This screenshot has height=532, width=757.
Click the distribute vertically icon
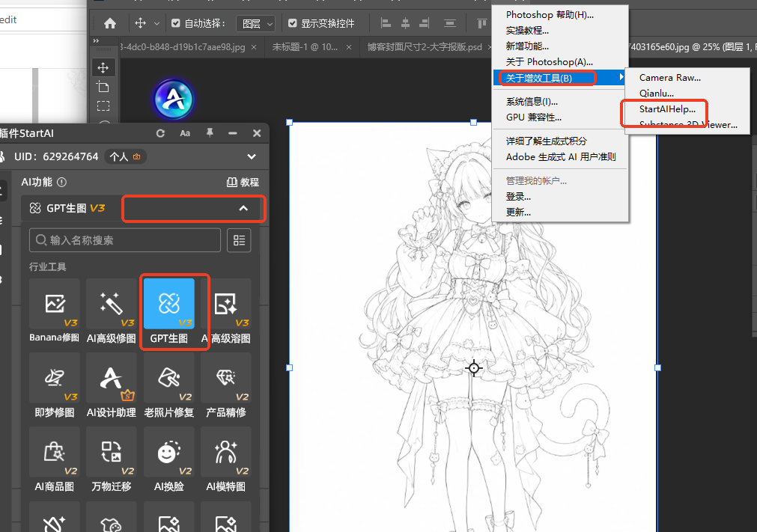tap(450, 23)
